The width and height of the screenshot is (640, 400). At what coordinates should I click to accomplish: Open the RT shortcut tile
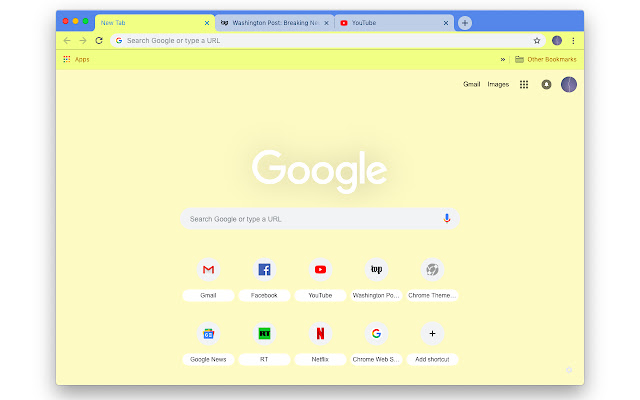tap(264, 344)
